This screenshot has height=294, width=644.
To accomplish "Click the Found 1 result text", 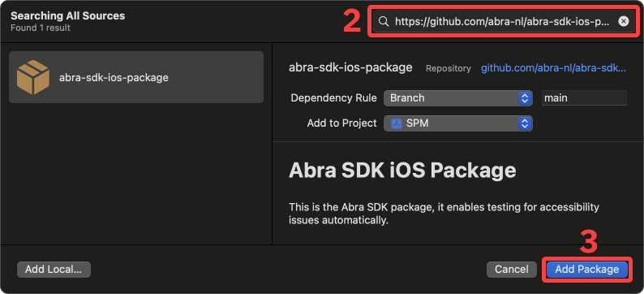I will [x=41, y=28].
